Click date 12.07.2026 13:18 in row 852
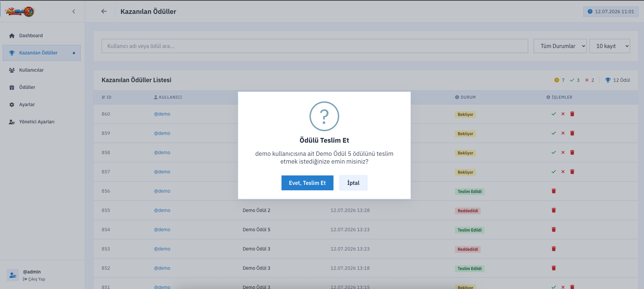The image size is (644, 289). [x=350, y=268]
